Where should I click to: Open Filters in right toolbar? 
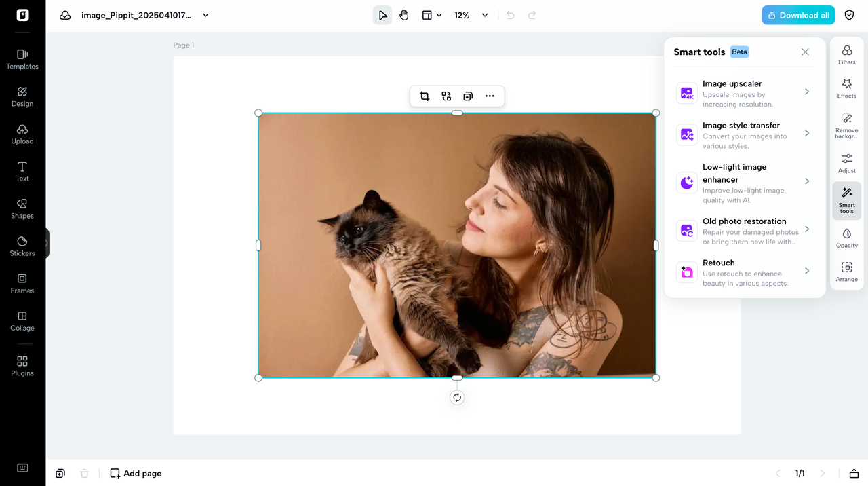point(847,55)
